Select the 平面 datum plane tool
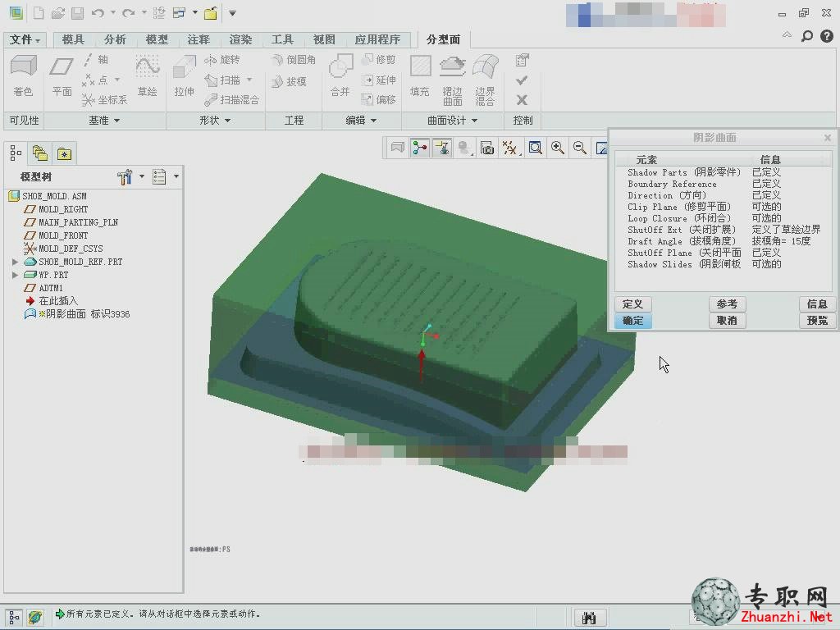 coord(62,75)
